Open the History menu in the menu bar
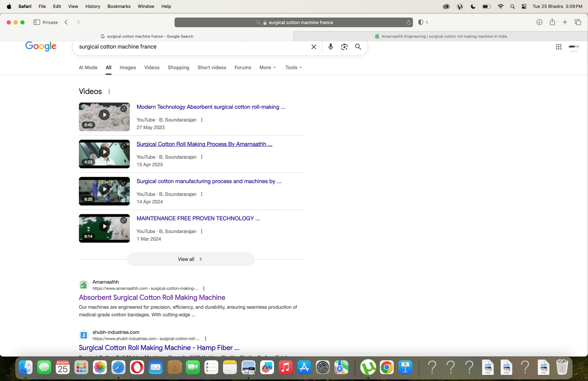 pyautogui.click(x=93, y=7)
